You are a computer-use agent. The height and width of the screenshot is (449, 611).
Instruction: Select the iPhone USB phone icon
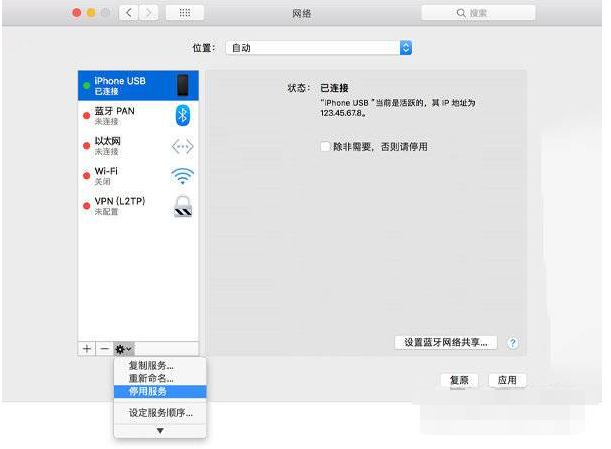pyautogui.click(x=183, y=85)
